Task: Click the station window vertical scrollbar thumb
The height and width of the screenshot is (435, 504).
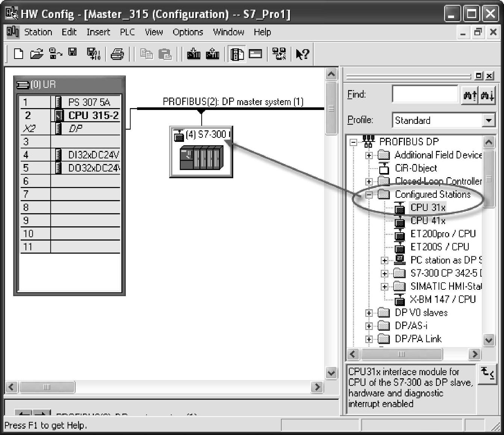Action: pos(331,108)
